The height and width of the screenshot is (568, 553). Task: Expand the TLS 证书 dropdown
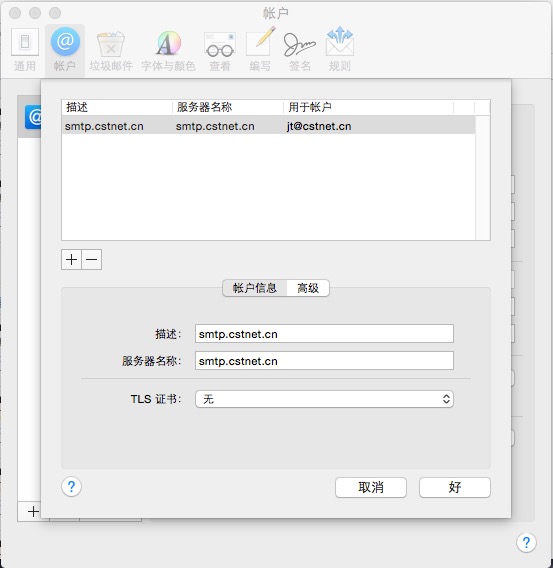324,399
